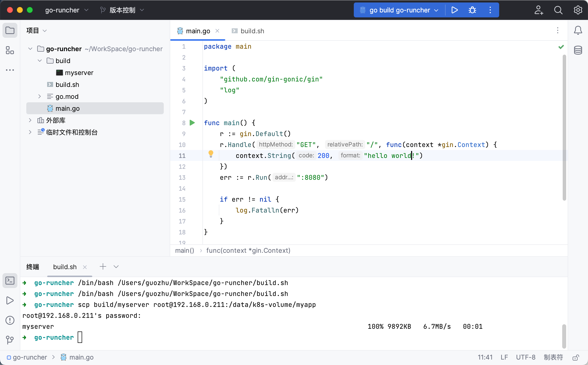Screen dimensions: 588x365
Task: Click line number 13 in the gutter
Action: coord(182,178)
